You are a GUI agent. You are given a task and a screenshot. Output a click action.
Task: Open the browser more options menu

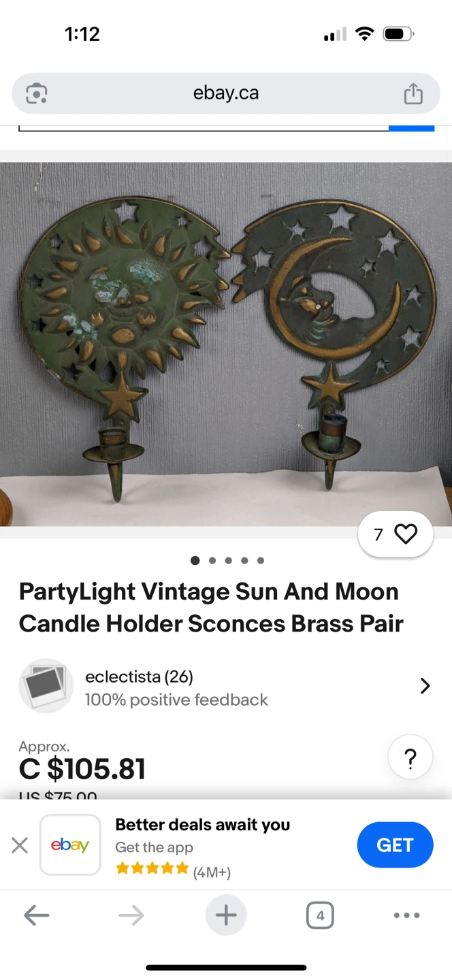click(406, 915)
